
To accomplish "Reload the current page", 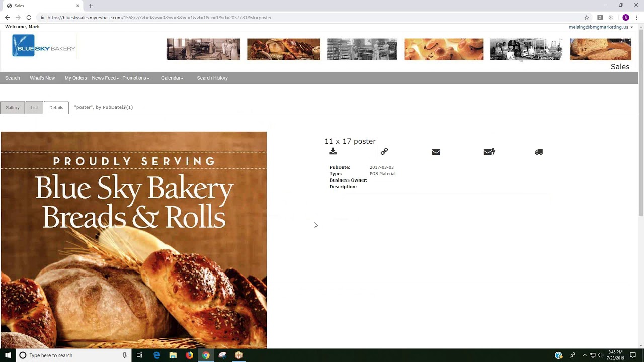I will click(29, 17).
